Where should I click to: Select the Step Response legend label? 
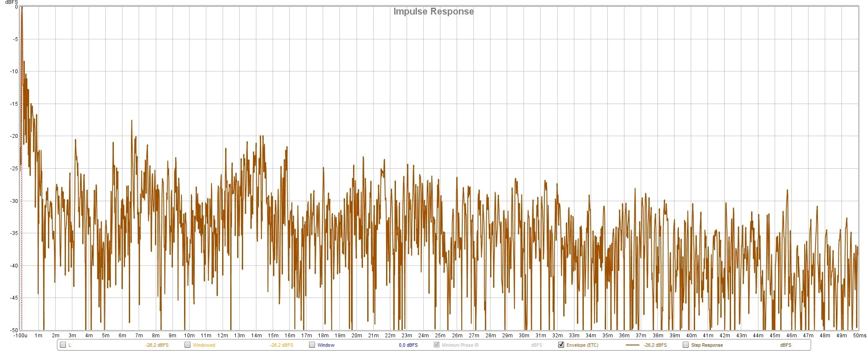tap(707, 345)
